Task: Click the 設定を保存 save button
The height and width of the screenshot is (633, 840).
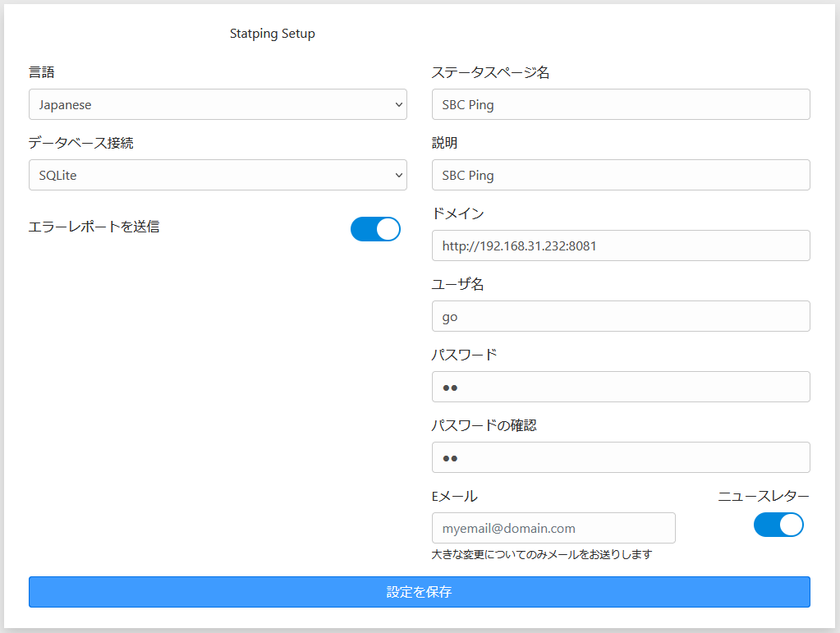Action: coord(420,592)
